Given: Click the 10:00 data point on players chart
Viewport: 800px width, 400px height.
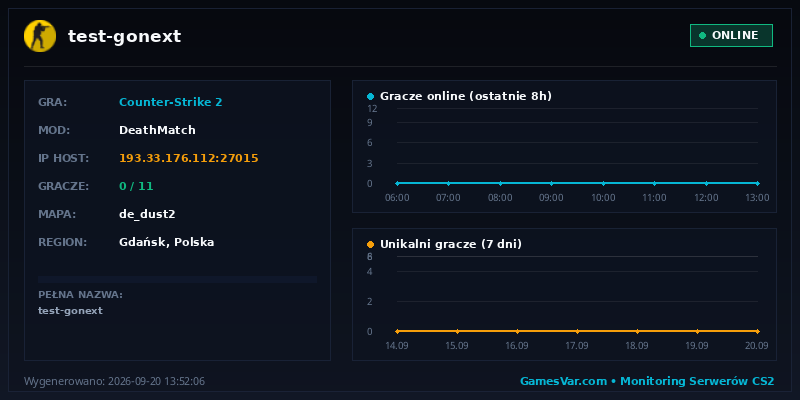Looking at the screenshot, I should coord(603,183).
